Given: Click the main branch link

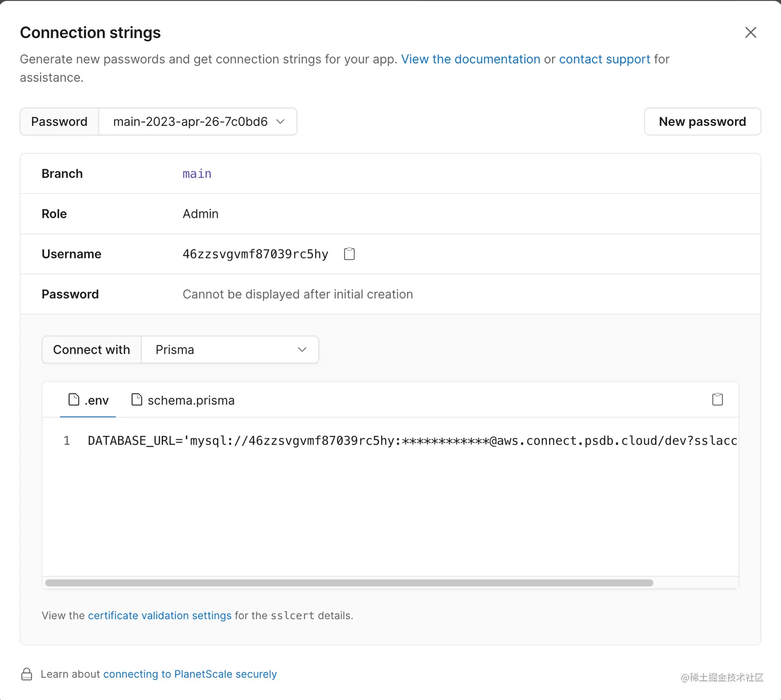Looking at the screenshot, I should [197, 174].
